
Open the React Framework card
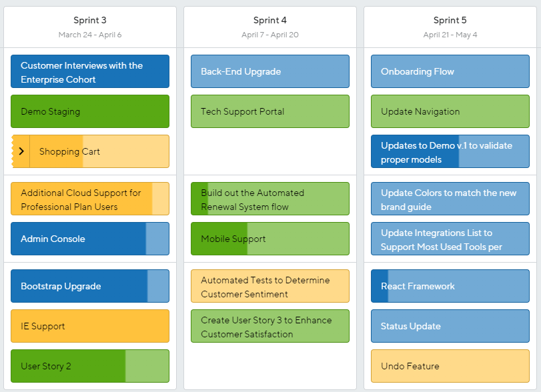[450, 286]
